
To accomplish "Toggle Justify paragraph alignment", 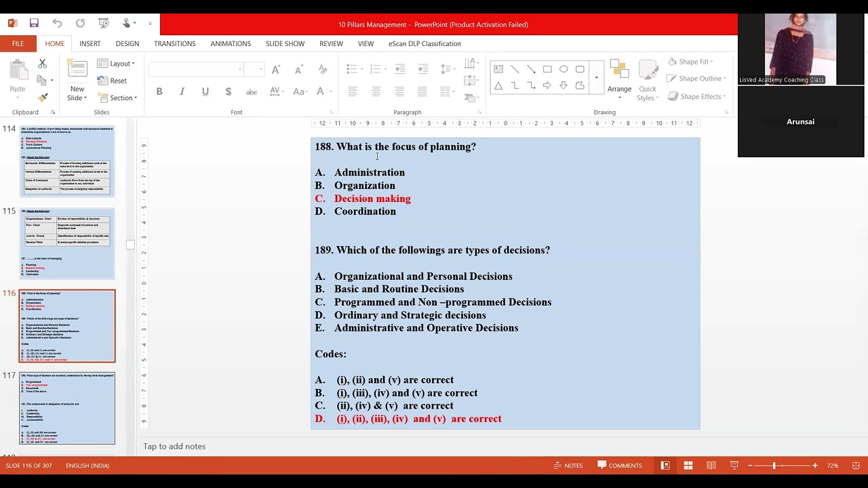I will coord(422,91).
